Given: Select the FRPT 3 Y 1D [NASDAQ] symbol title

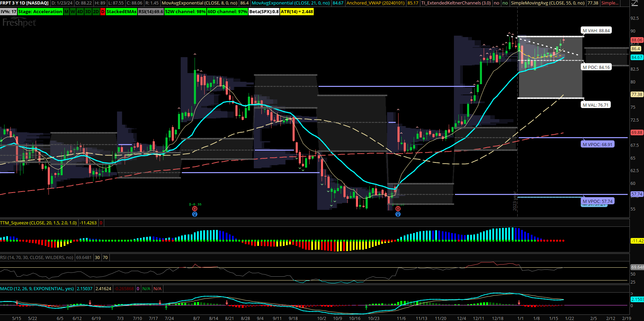Looking at the screenshot, I should 25,3.
